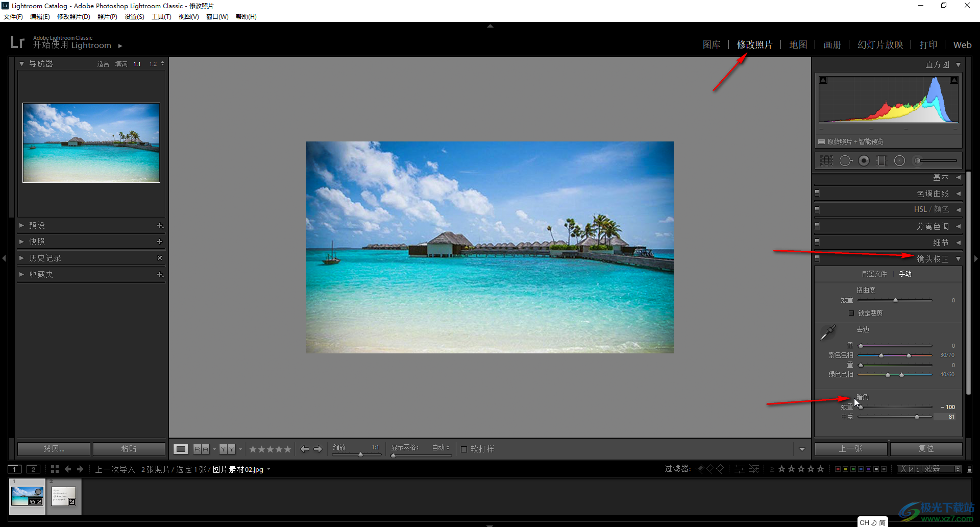The width and height of the screenshot is (980, 527).
Task: Enable the Soft Proofing checkbox
Action: [x=464, y=449]
